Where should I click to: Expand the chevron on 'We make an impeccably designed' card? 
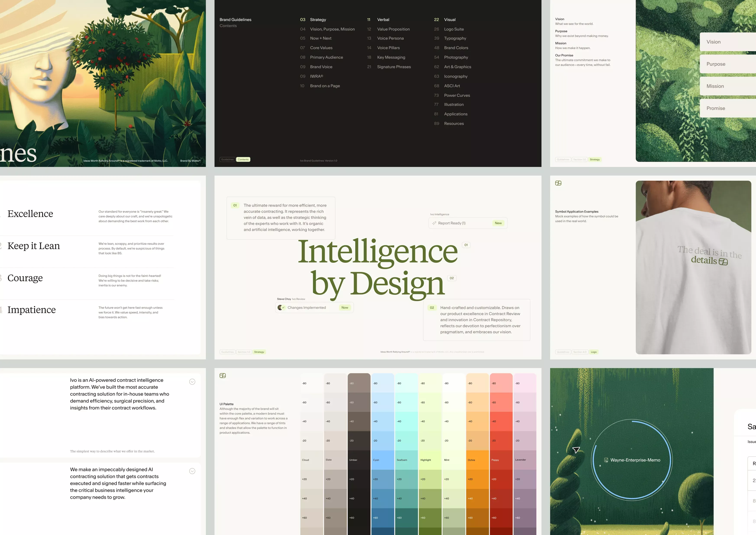coord(192,471)
